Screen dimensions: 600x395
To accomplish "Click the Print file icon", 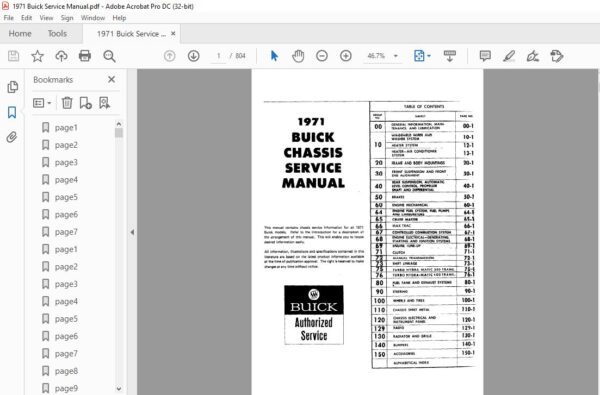I will 85,56.
